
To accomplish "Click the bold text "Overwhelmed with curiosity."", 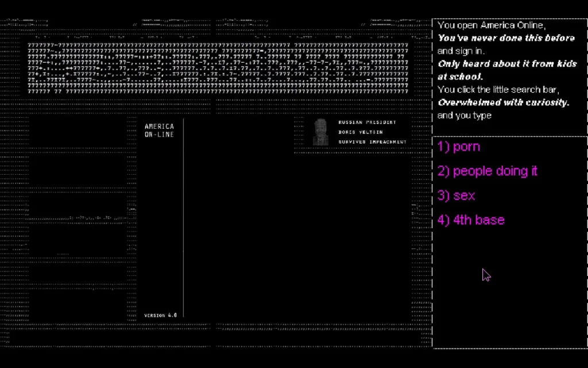I will pos(503,102).
